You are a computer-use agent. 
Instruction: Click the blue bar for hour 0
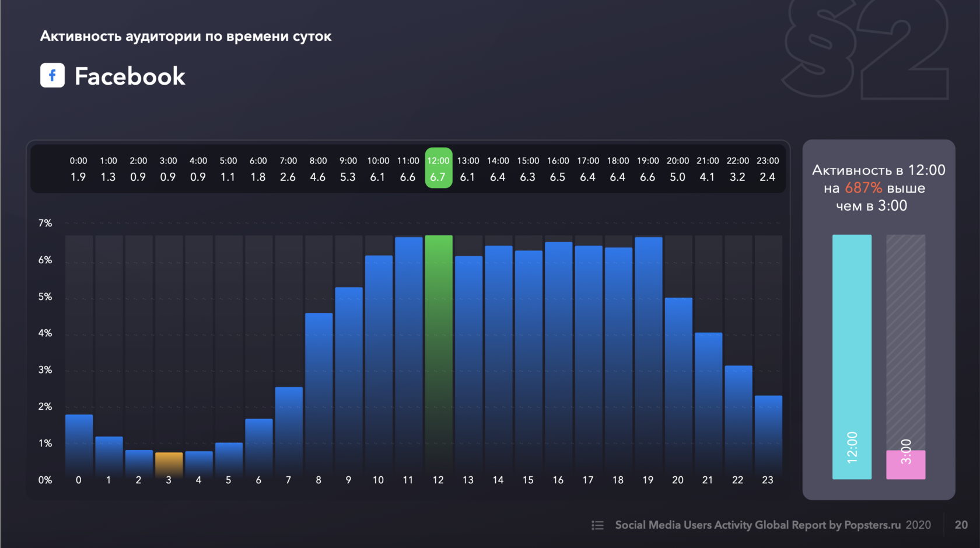[79, 447]
